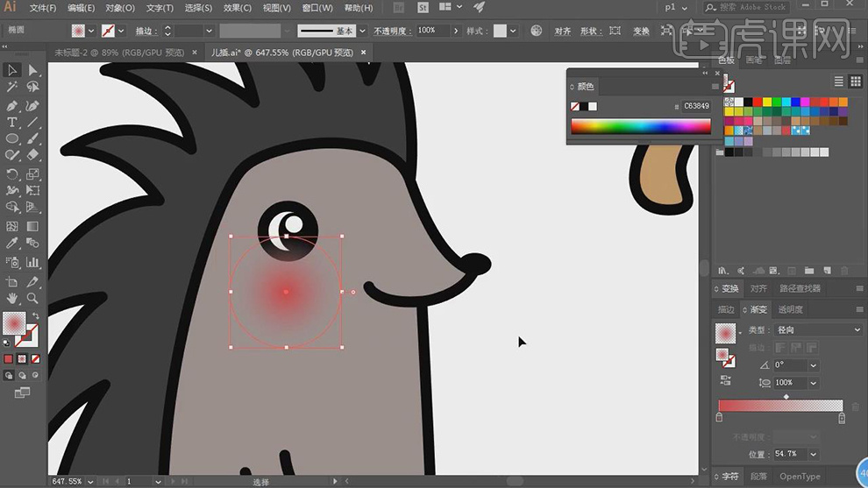The image size is (868, 488).
Task: Select the Direct Selection tool
Action: click(x=32, y=70)
